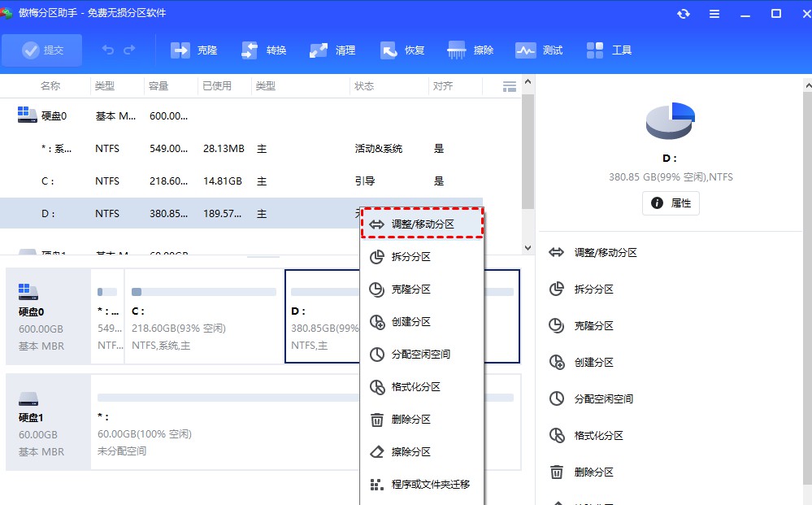Click the Wipe toolbar icon
The width and height of the screenshot is (812, 505).
click(x=456, y=50)
